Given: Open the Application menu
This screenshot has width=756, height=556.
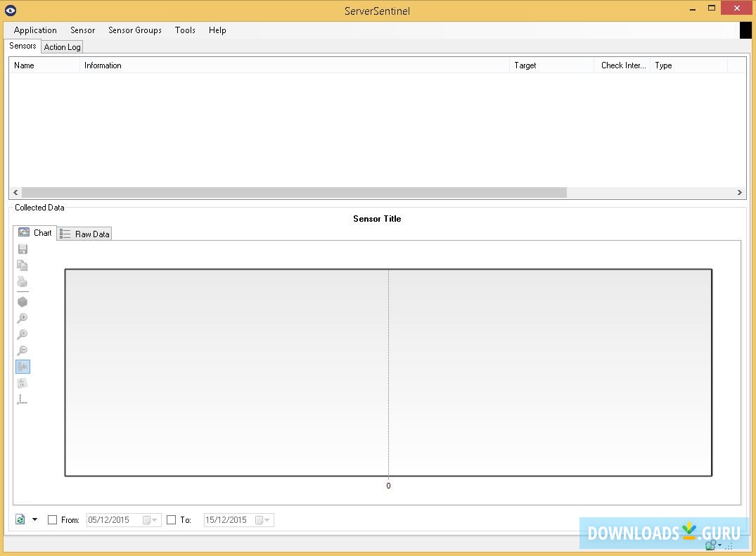Looking at the screenshot, I should [35, 30].
